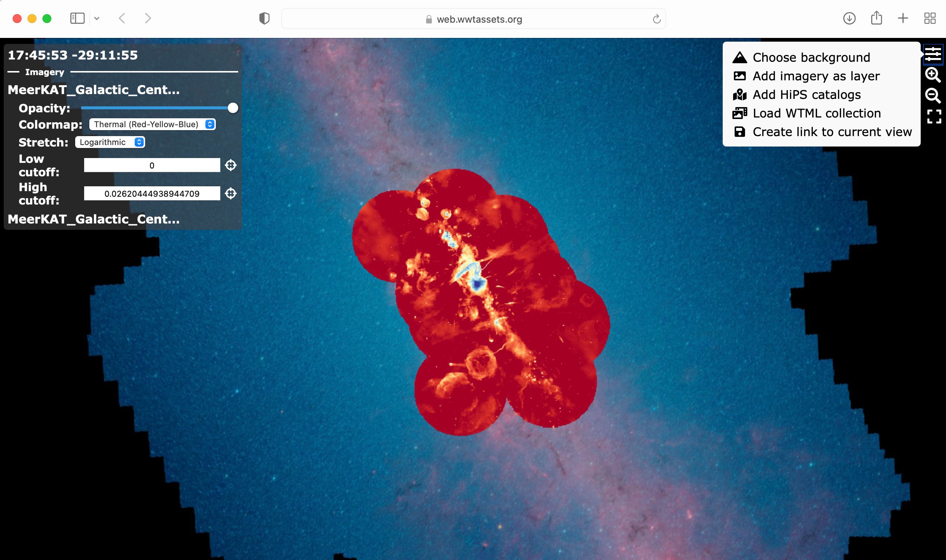Image resolution: width=946 pixels, height=560 pixels.
Task: Click the Safari share icon
Action: [x=876, y=19]
